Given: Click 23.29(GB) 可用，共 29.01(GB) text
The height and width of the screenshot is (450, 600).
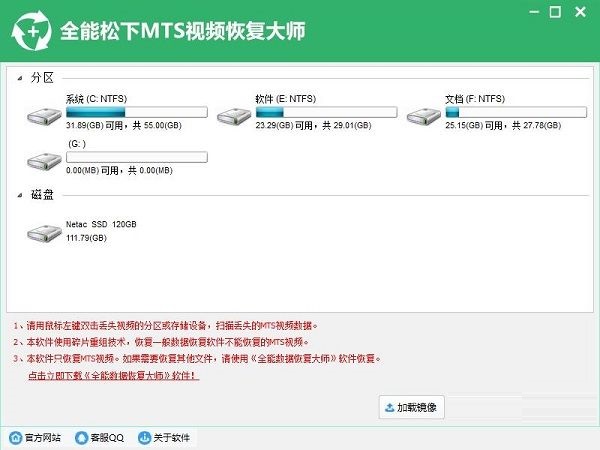Looking at the screenshot, I should pos(313,125).
